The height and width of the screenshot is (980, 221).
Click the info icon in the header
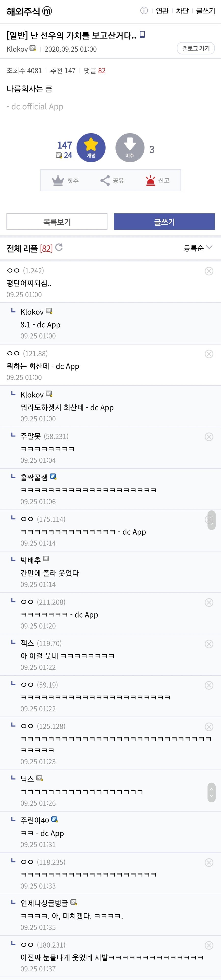tap(144, 11)
